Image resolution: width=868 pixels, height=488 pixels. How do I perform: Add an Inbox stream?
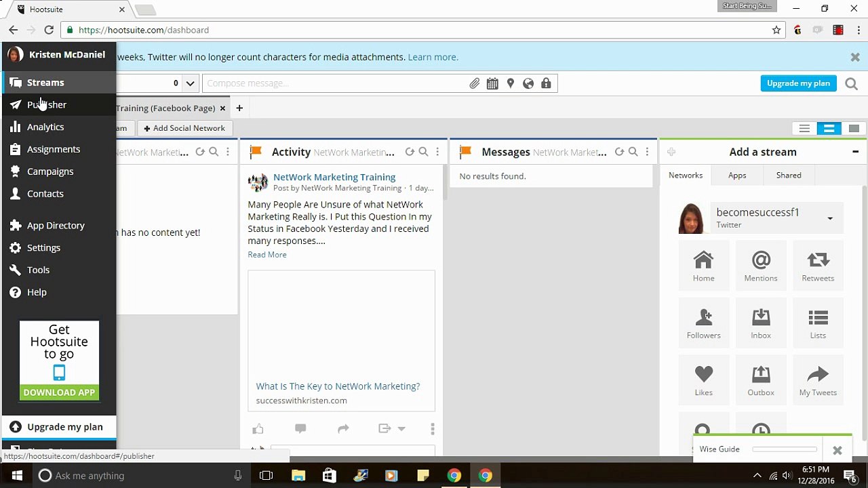pos(761,323)
